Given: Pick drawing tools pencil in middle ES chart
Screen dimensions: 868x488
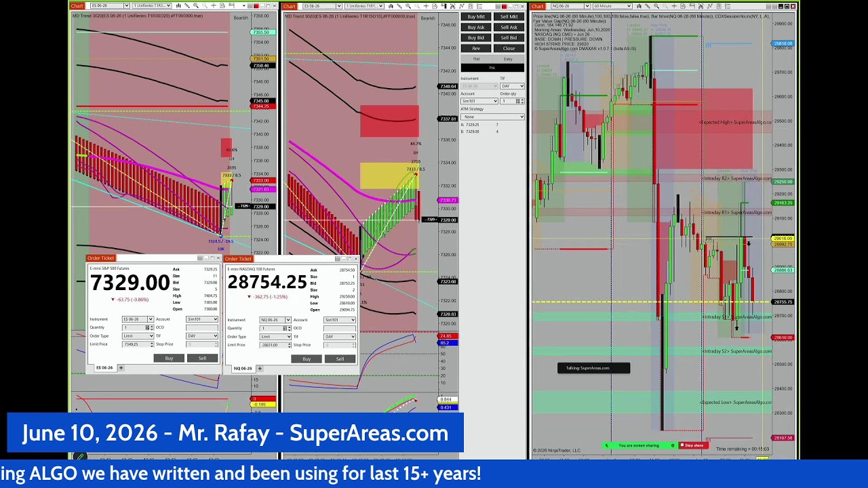Looking at the screenshot, I should [x=399, y=6].
